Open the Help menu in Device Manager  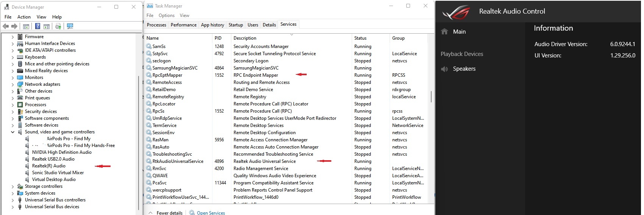pyautogui.click(x=57, y=17)
